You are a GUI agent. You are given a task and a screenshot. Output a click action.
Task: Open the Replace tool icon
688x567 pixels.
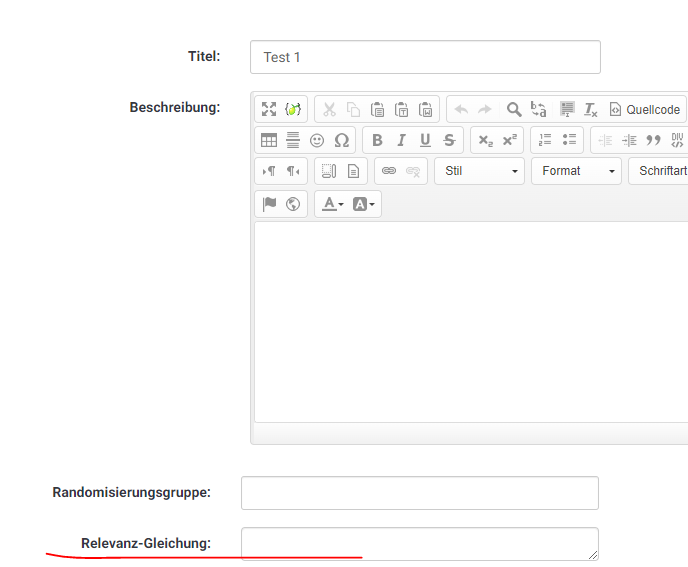538,109
